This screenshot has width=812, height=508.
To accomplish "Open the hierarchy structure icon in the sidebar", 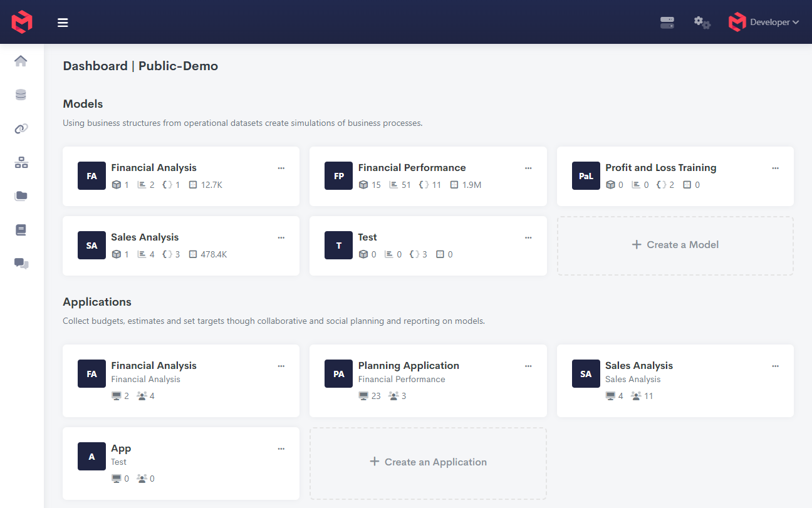I will 21,163.
